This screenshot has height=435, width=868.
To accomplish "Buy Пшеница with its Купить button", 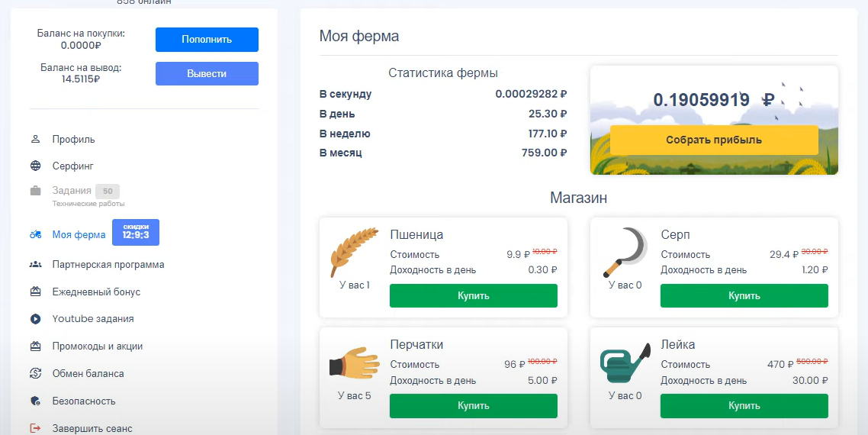I will click(x=474, y=295).
